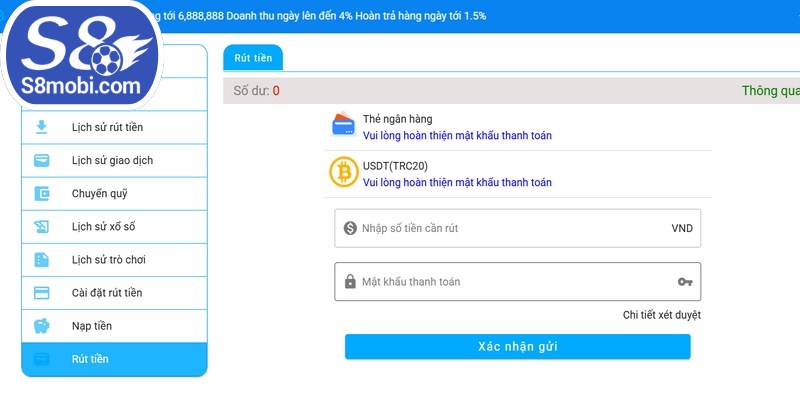Click the key icon in password field
Image resolution: width=800 pixels, height=400 pixels.
point(685,282)
